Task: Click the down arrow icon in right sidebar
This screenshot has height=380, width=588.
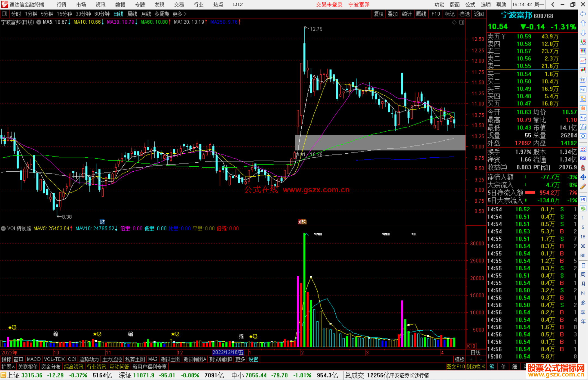Action: tap(583, 33)
